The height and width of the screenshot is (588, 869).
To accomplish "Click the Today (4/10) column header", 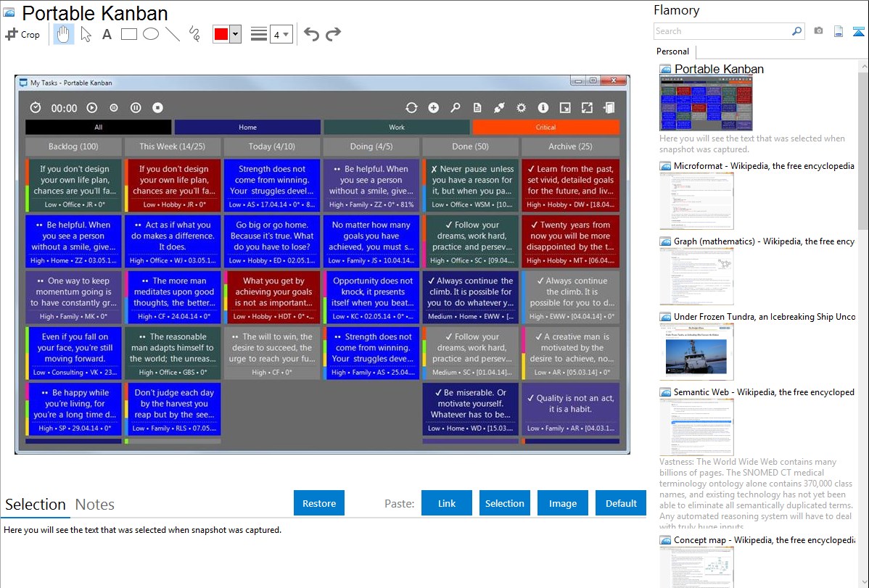I will pyautogui.click(x=271, y=146).
